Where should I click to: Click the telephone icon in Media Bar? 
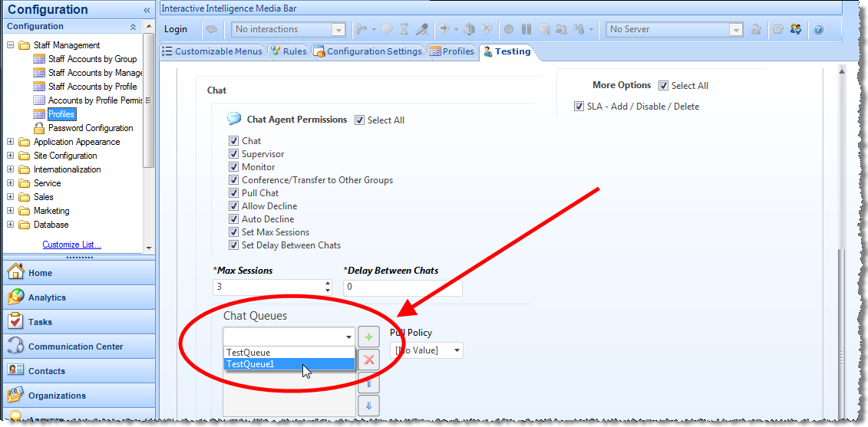coord(778,30)
